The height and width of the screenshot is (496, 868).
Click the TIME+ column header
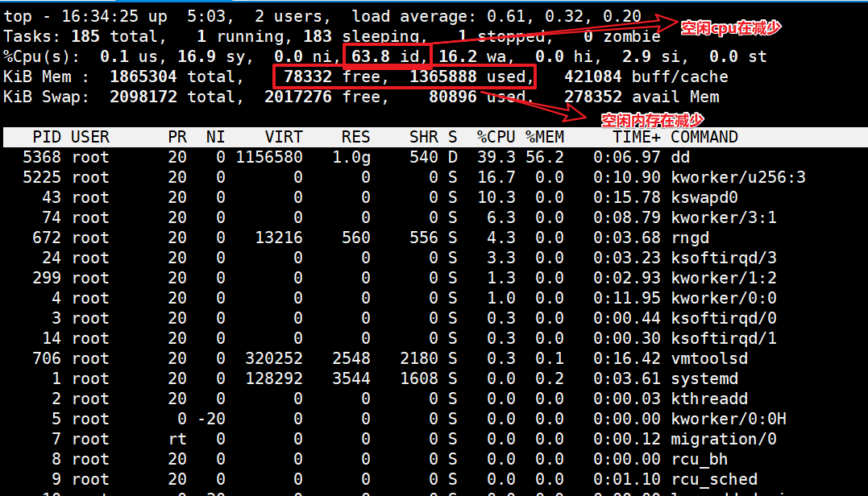(636, 137)
